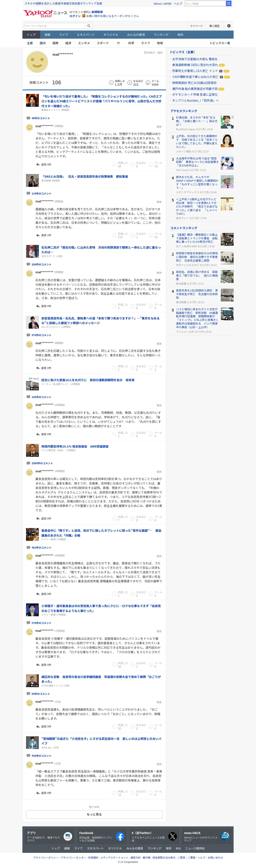Image resolution: width=256 pixels, height=868 pixels.
Task: Click the ログイン link
Action: [x=75, y=16]
